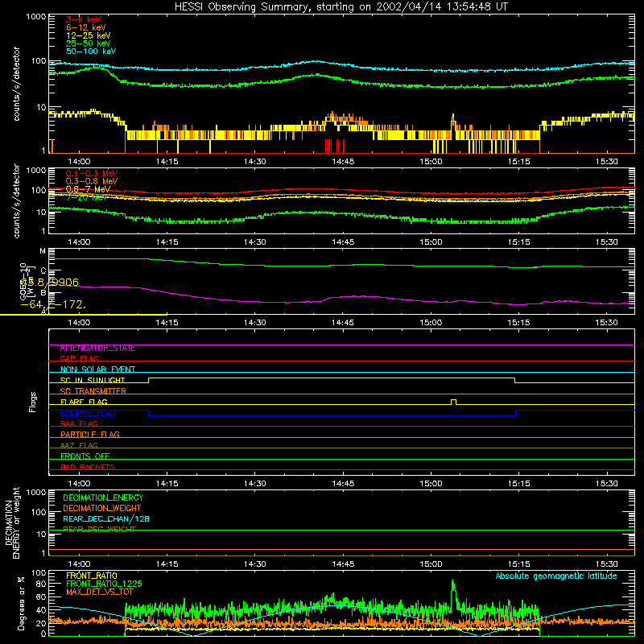Click the 0.8-7 MeV legend label

pos(88,189)
